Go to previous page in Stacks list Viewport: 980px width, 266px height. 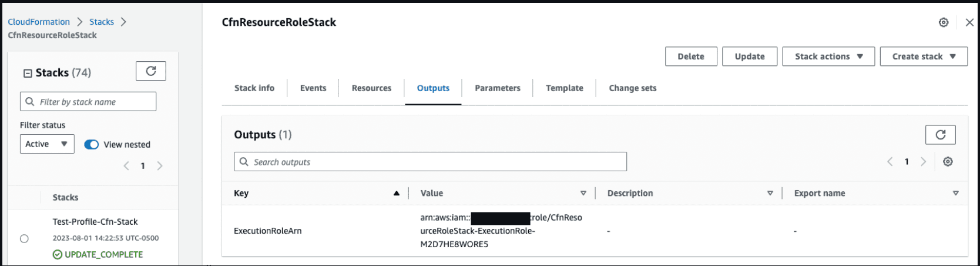click(x=126, y=166)
